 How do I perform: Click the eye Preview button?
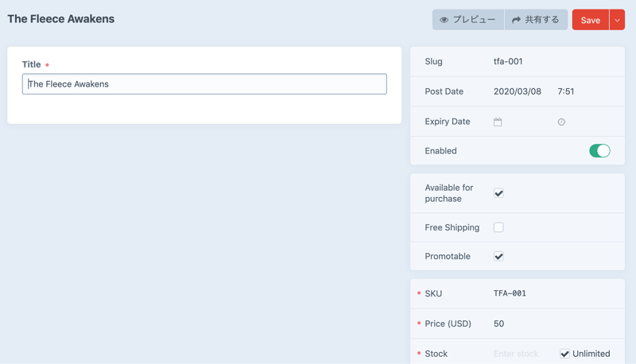pos(468,20)
